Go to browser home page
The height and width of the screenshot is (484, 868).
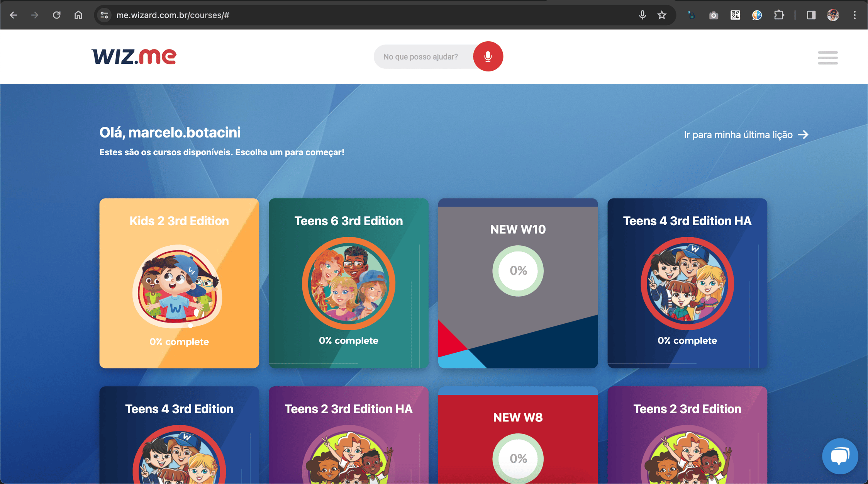(x=78, y=15)
